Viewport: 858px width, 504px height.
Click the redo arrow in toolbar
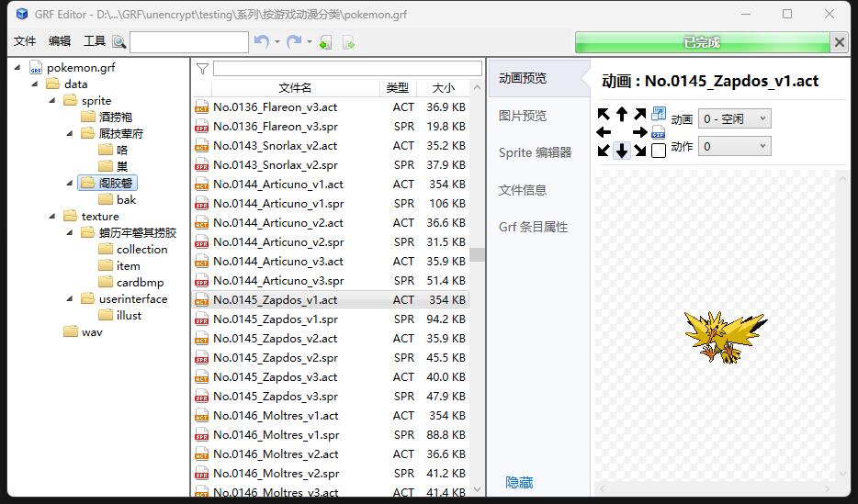(294, 42)
